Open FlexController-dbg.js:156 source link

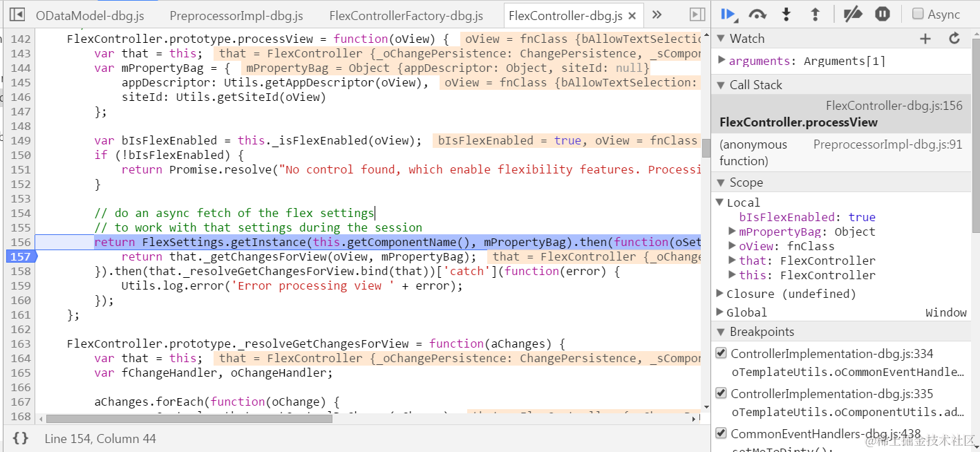click(894, 106)
